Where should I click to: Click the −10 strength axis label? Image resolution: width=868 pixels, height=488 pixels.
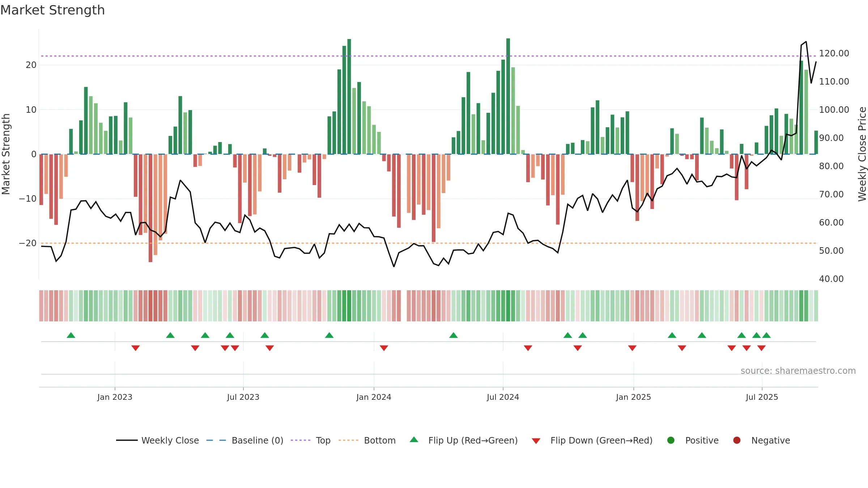[28, 199]
